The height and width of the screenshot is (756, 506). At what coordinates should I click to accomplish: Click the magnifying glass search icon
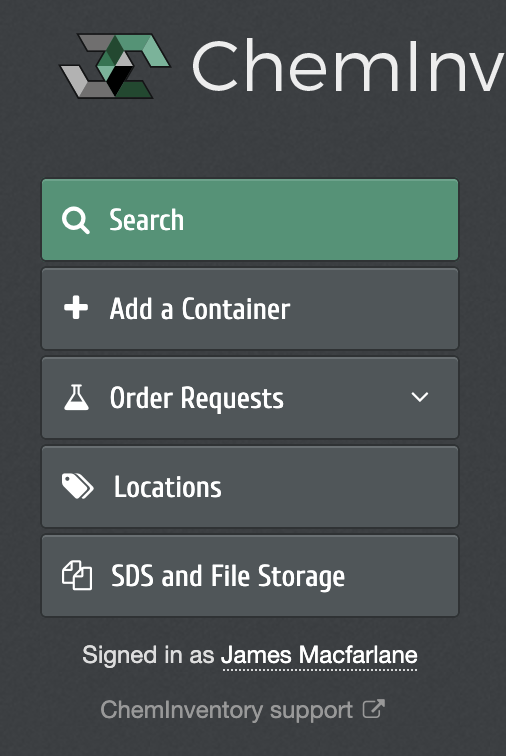pyautogui.click(x=76, y=220)
